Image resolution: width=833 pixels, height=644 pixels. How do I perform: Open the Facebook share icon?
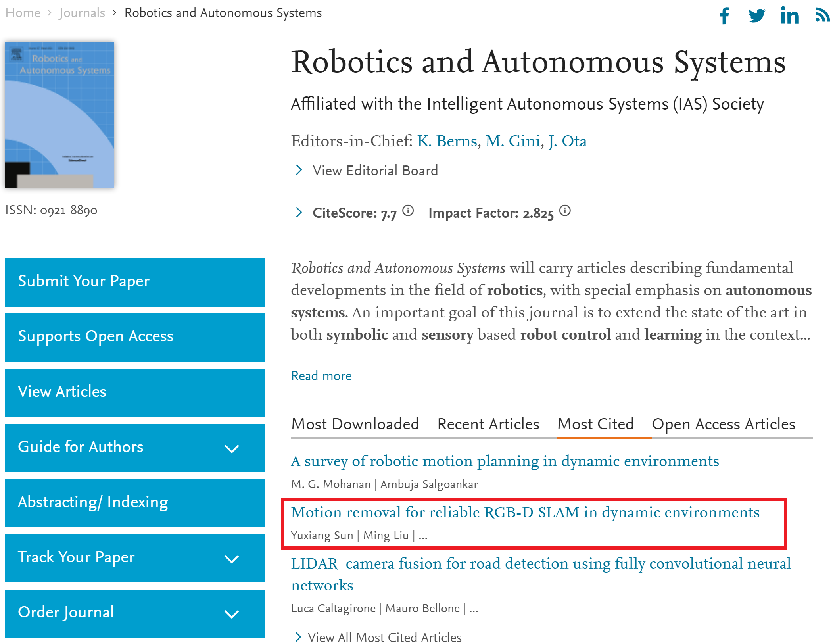[x=724, y=16]
